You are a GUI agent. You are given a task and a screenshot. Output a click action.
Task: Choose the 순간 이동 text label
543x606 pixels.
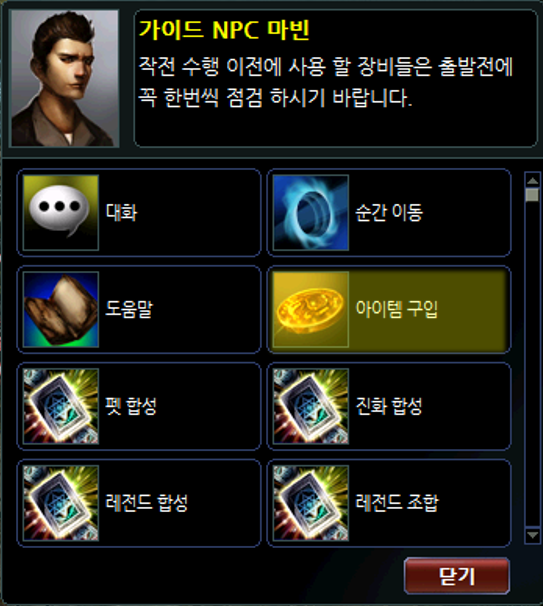coord(389,212)
